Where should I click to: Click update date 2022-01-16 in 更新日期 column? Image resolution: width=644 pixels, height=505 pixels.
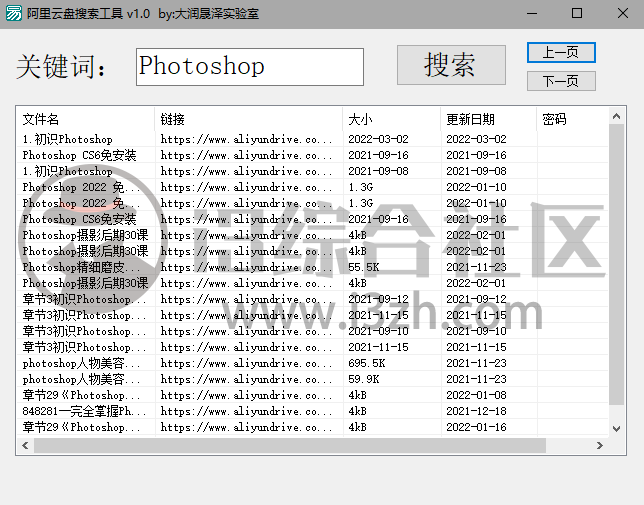pos(476,427)
